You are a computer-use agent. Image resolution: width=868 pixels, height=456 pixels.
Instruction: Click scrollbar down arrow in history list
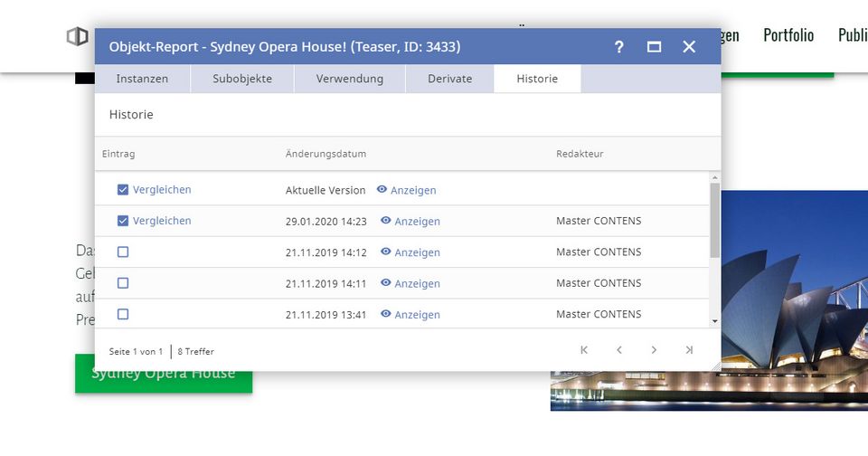pos(714,320)
